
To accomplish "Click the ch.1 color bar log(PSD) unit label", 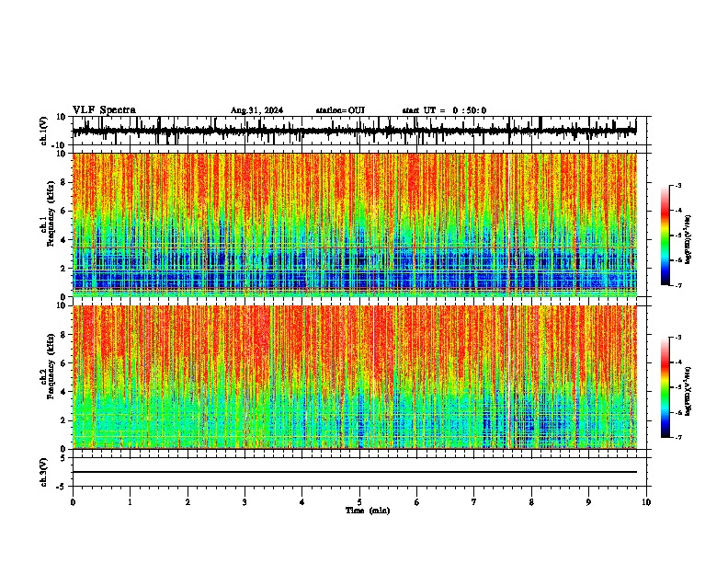I will (x=688, y=239).
